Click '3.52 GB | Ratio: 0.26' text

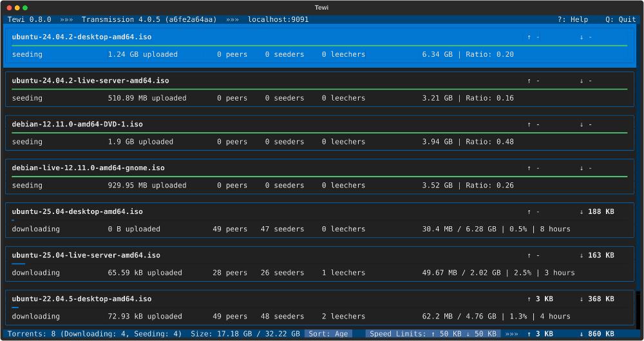pos(468,185)
